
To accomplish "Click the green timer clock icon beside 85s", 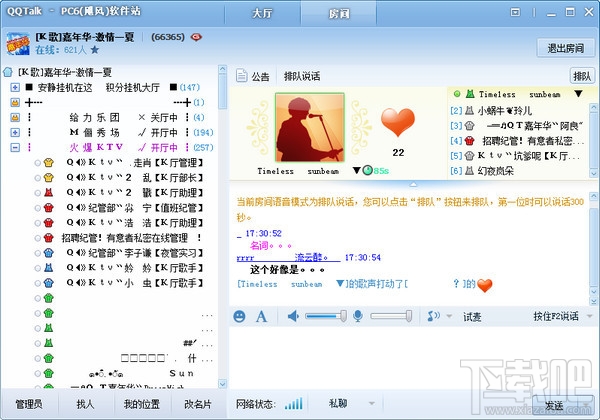I will pyautogui.click(x=368, y=170).
